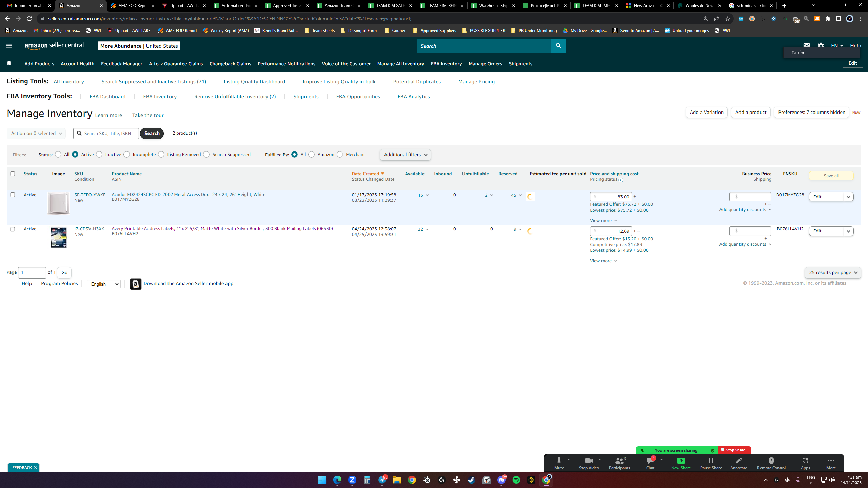The width and height of the screenshot is (868, 488).
Task: Click Pause Share in Zoom toolbar
Action: tap(711, 463)
